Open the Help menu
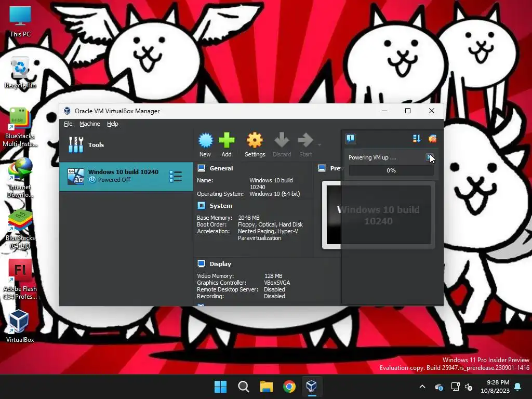Screen dimensions: 532x399 113,124
